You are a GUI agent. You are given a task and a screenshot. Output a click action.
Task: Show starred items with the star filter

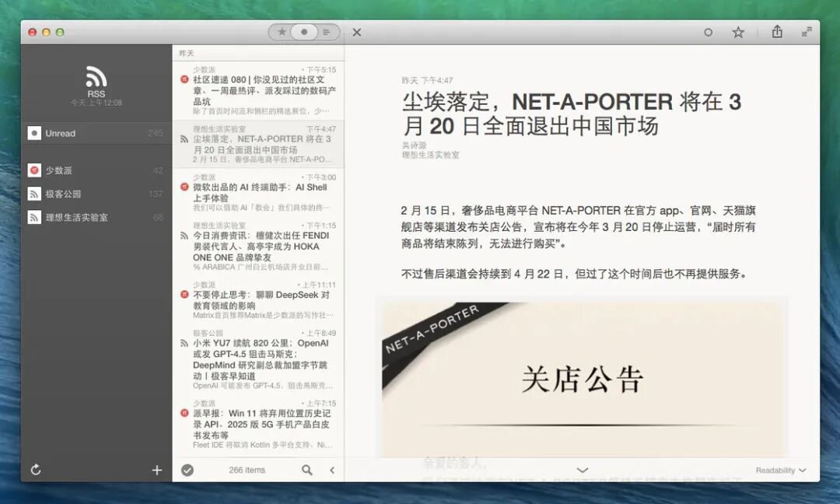coord(282,32)
